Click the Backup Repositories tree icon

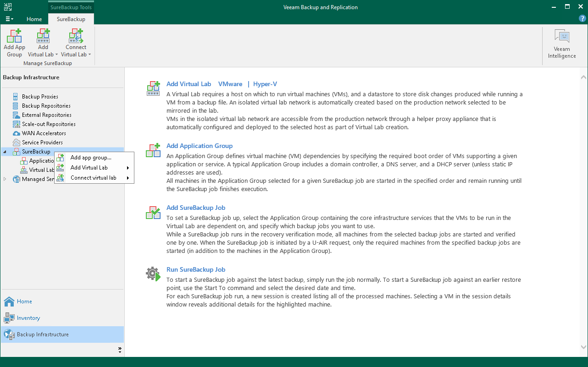tap(17, 106)
